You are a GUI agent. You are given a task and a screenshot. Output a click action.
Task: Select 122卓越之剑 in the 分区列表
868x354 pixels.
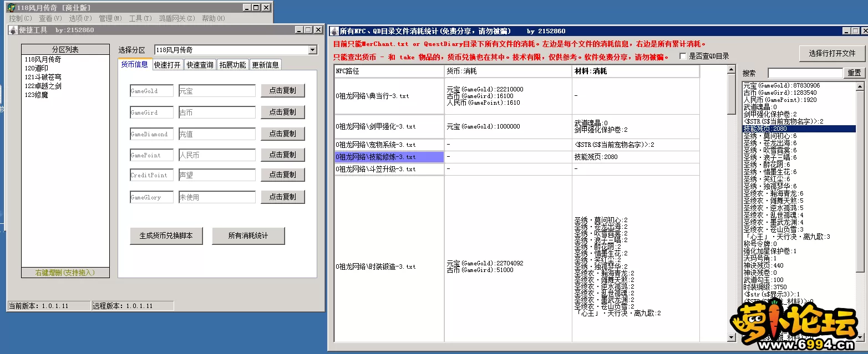[65, 86]
